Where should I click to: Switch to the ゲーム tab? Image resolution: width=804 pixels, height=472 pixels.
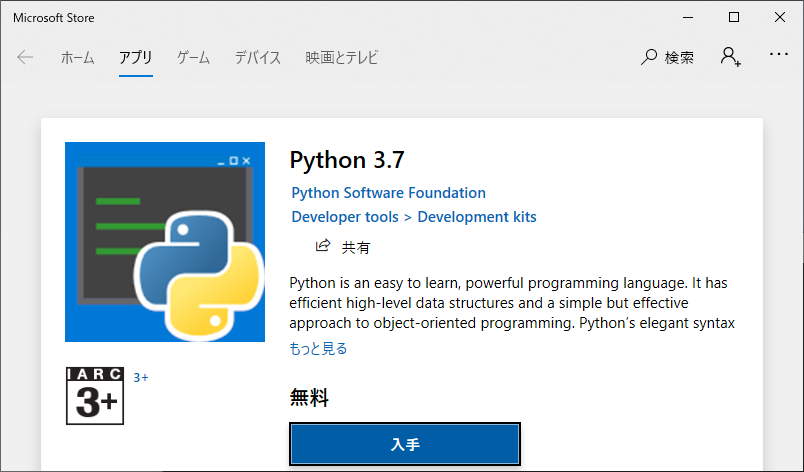click(193, 57)
